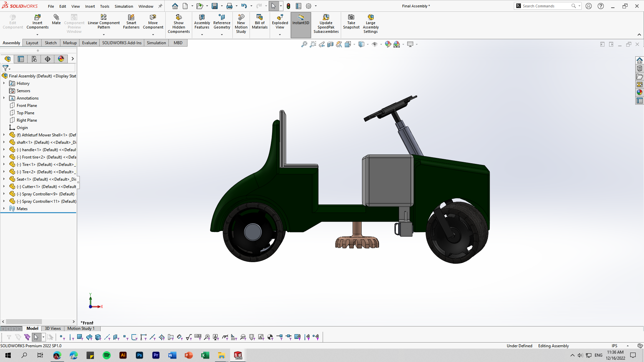This screenshot has height=362, width=644.
Task: Toggle the select filter in the bottom toolbar
Action: [x=36, y=337]
